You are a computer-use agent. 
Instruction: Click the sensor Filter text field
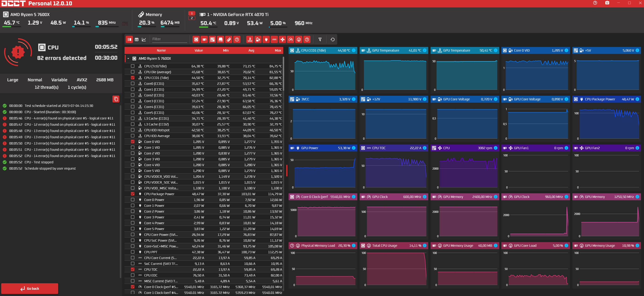click(169, 39)
